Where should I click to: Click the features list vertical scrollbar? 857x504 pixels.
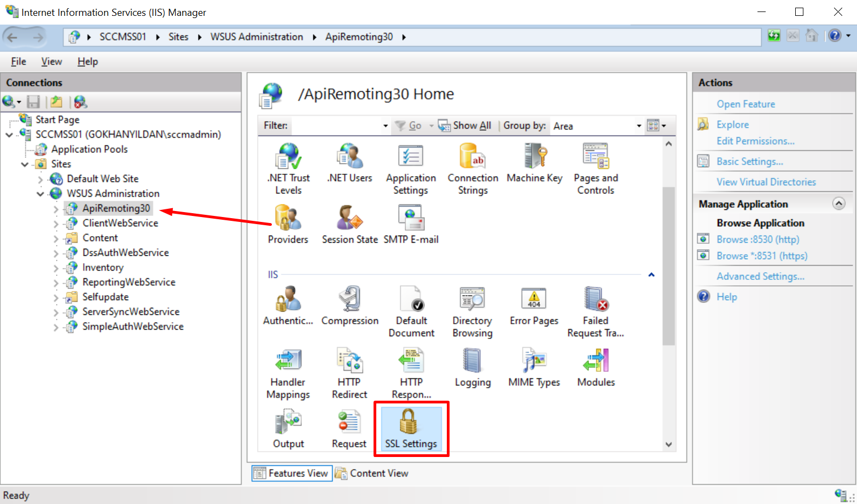tap(668, 266)
